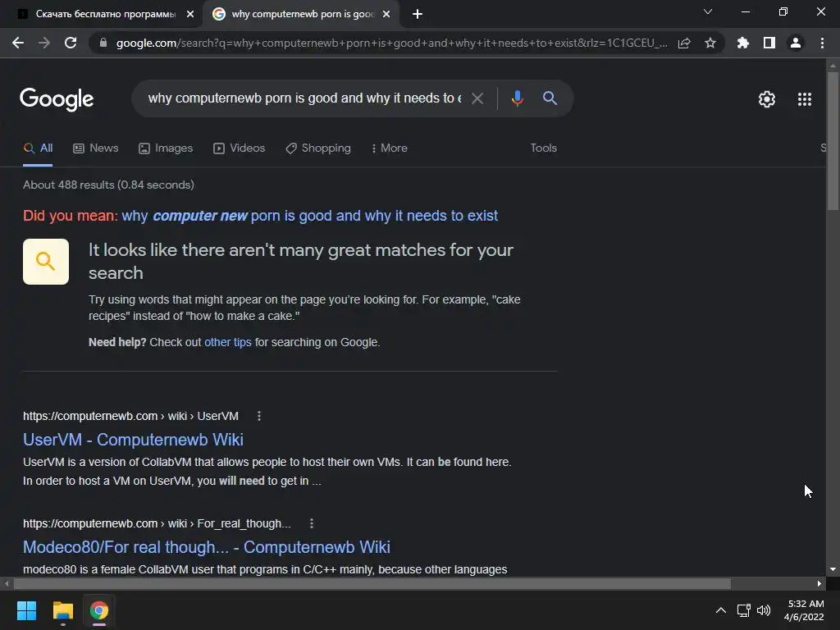Click horizontal scrollbar right arrow

[819, 583]
